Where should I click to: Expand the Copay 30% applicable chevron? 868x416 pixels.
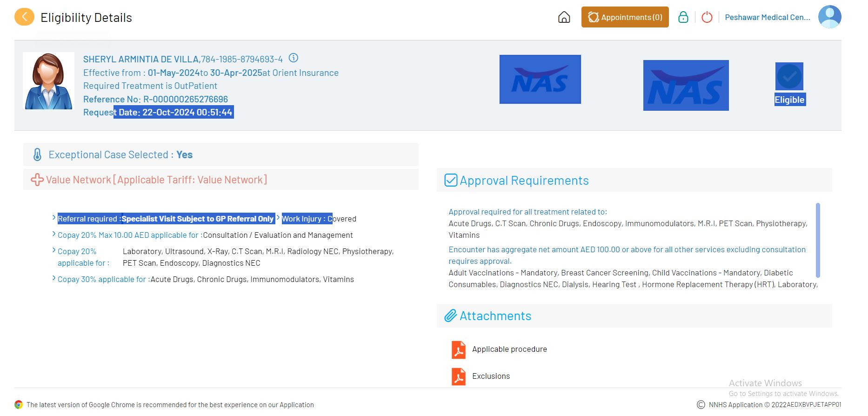[x=54, y=278]
